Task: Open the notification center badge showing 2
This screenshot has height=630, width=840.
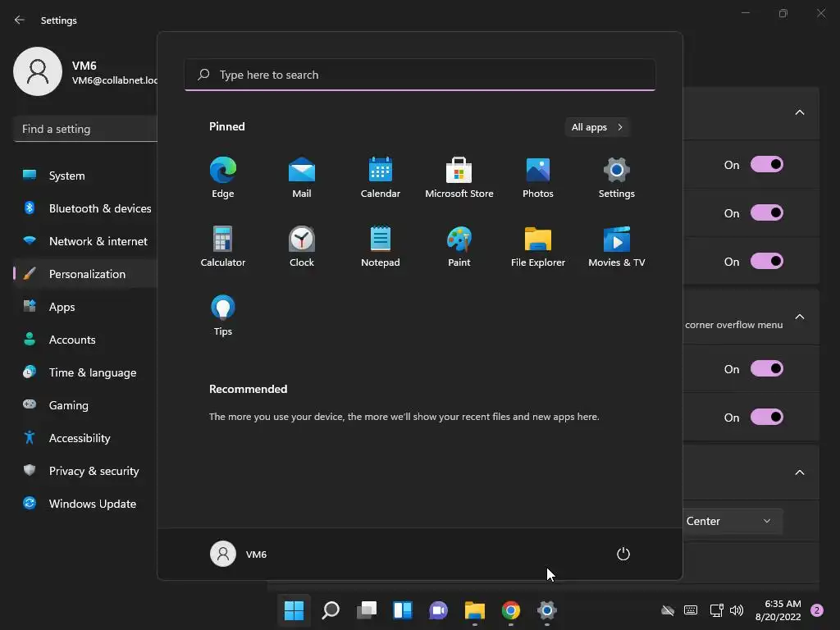Action: (x=817, y=610)
